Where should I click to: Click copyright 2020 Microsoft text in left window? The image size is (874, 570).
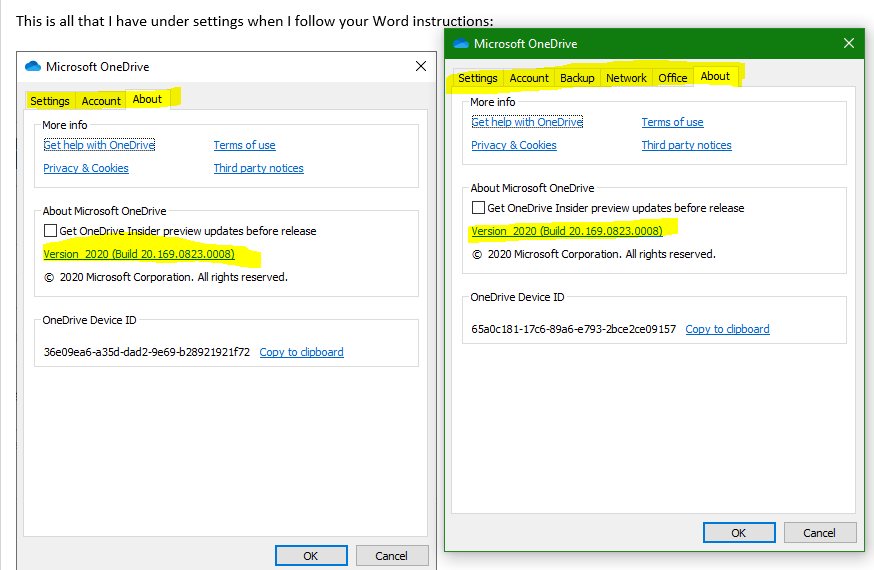click(x=166, y=277)
